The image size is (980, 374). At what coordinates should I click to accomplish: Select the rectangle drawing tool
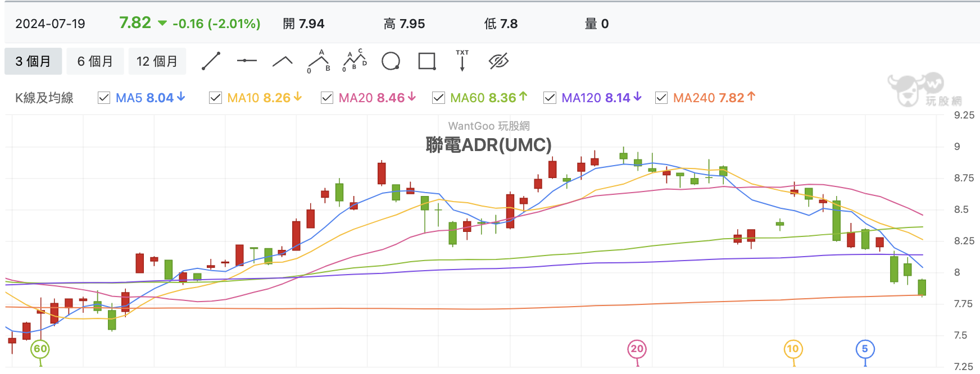point(427,61)
